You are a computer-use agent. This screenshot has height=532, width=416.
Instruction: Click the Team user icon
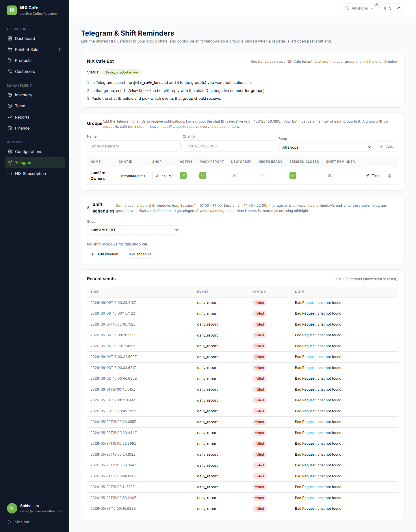(x=10, y=106)
